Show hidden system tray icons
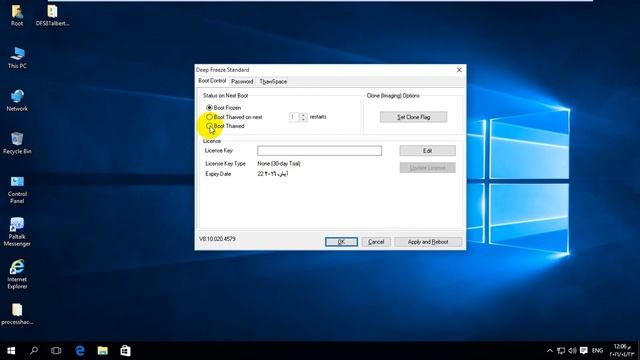Image resolution: width=640 pixels, height=360 pixels. [x=550, y=351]
